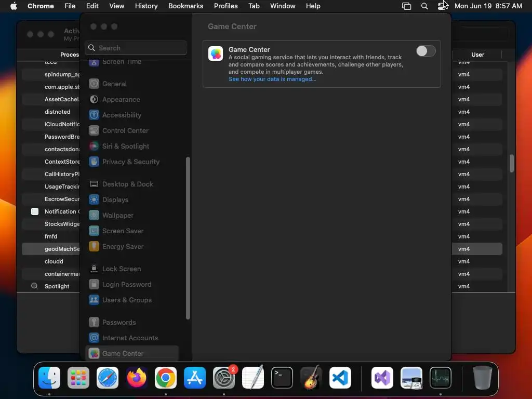532x399 pixels.
Task: Open Login Password settings icon
Action: click(x=94, y=285)
